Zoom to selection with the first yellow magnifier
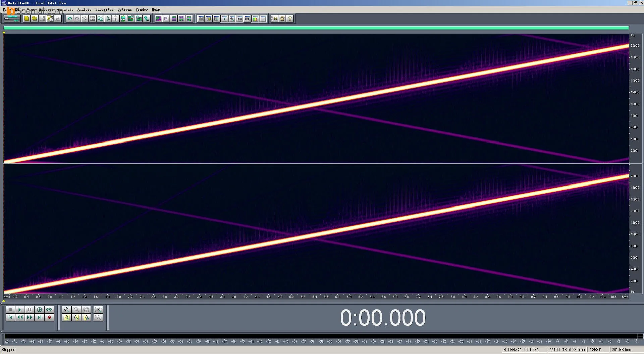Viewport: 644px width, 354px height. click(x=67, y=317)
